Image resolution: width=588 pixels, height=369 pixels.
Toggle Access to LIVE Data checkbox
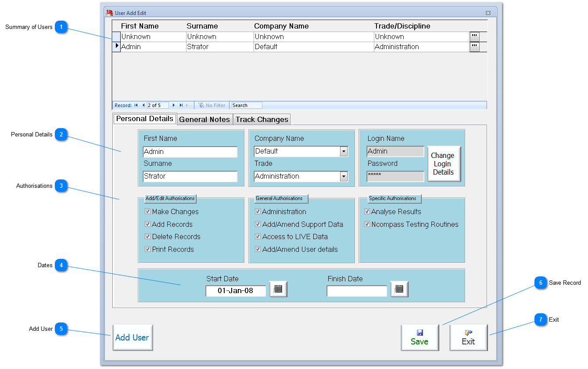[x=258, y=236]
